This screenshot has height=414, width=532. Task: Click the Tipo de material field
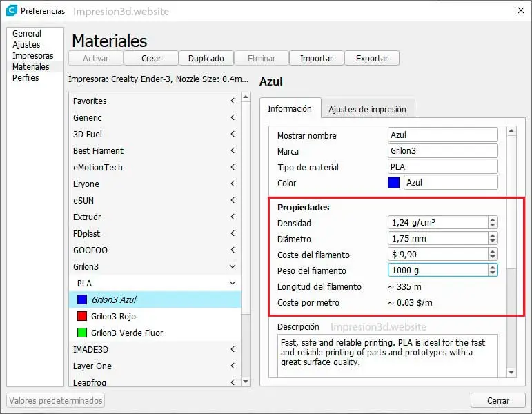pos(443,166)
